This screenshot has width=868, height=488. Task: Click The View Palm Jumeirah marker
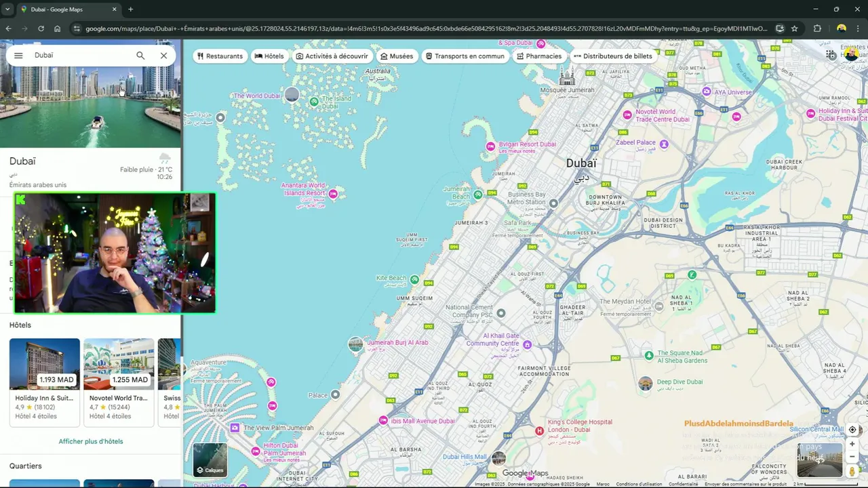point(235,428)
